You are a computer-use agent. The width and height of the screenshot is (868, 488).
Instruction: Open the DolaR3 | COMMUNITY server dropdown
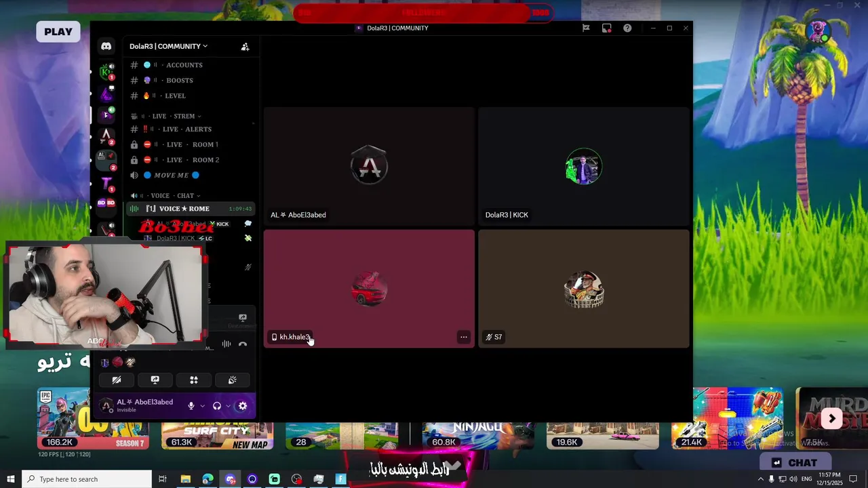169,46
